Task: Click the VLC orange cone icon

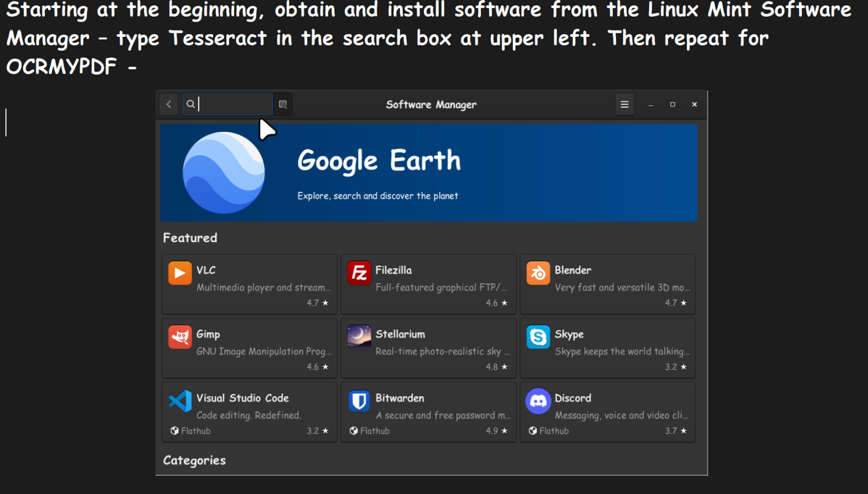Action: (x=180, y=273)
